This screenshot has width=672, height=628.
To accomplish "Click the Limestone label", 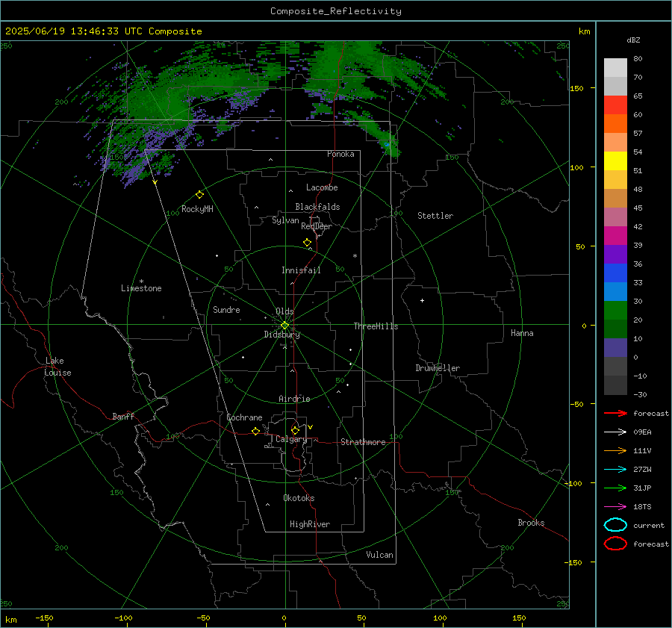I will [x=141, y=288].
